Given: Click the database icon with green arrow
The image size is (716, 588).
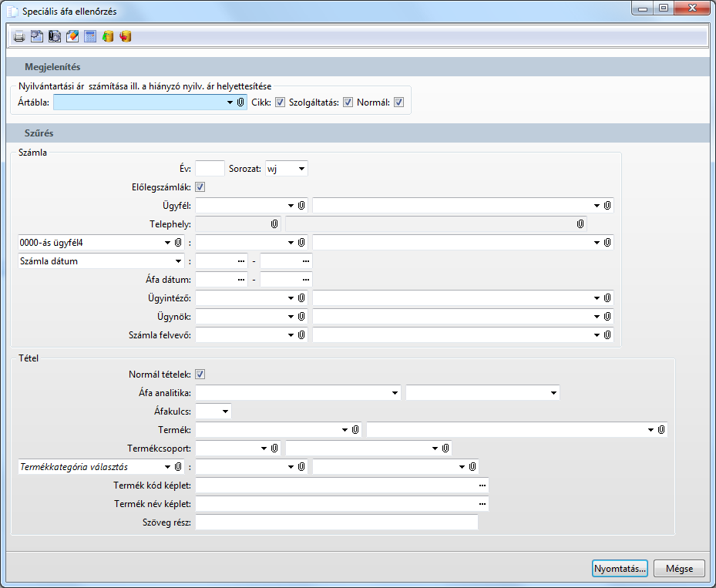Looking at the screenshot, I should (108, 36).
